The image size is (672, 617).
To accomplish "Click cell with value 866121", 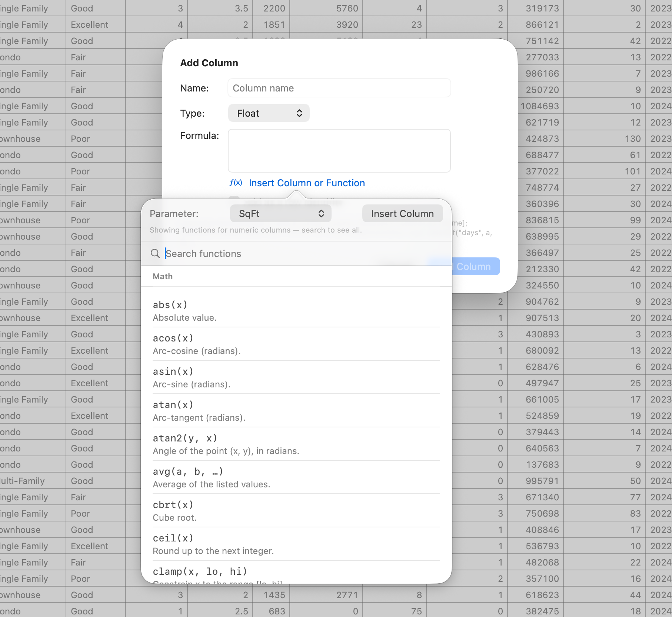I will (x=535, y=24).
